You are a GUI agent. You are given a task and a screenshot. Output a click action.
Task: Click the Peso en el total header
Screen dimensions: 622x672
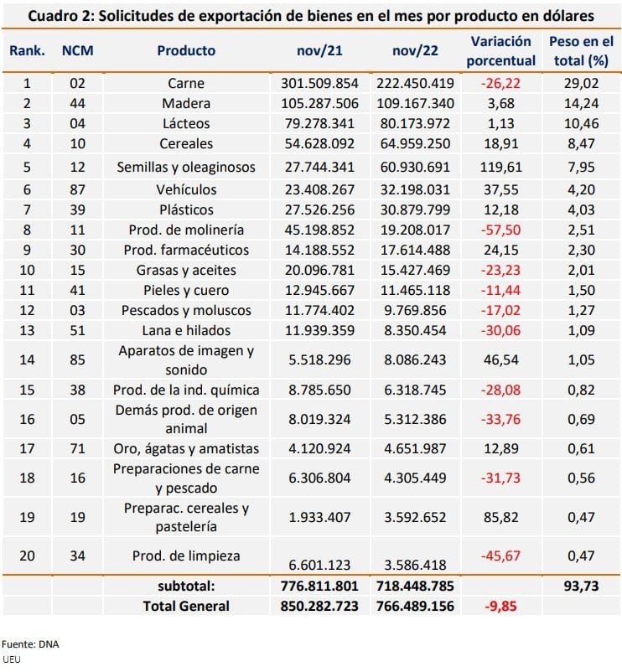(x=581, y=51)
